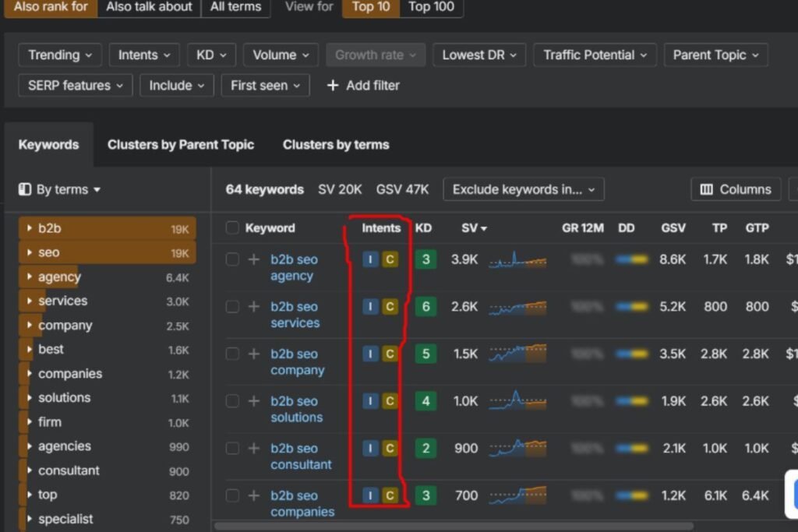798x532 pixels.
Task: Open the b2b seo consultant keyword link
Action: tap(299, 456)
